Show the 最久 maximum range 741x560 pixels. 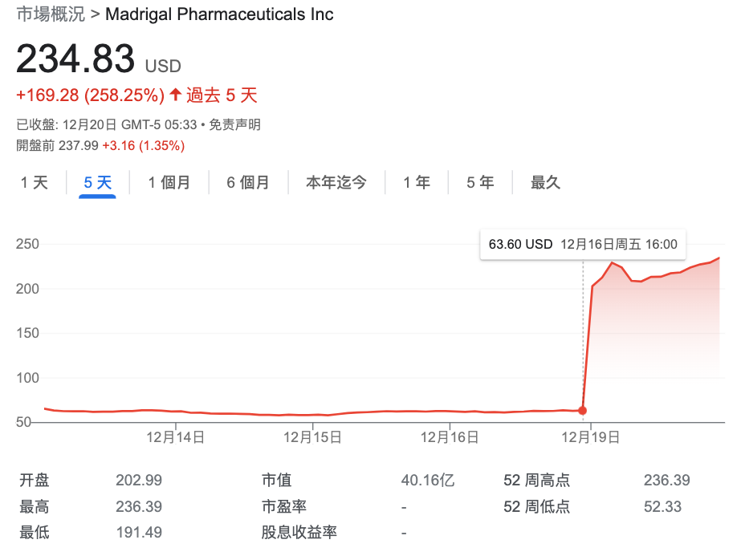[x=545, y=182]
